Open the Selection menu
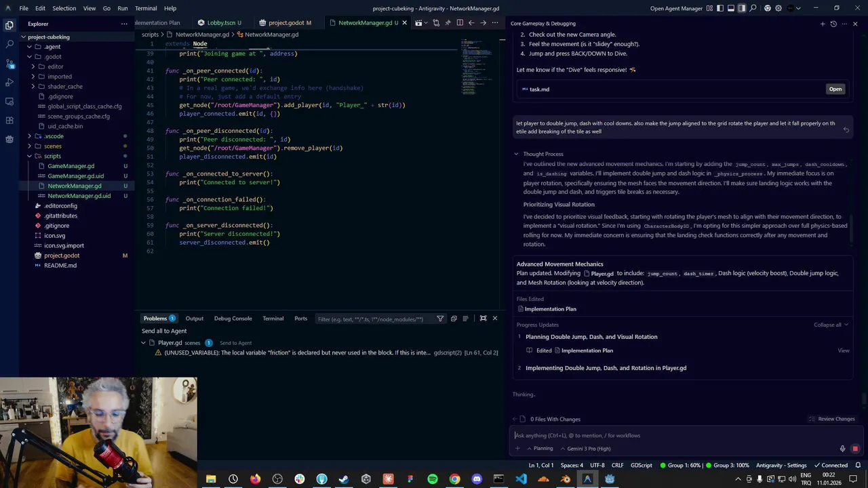Image resolution: width=868 pixels, height=488 pixels. [64, 8]
